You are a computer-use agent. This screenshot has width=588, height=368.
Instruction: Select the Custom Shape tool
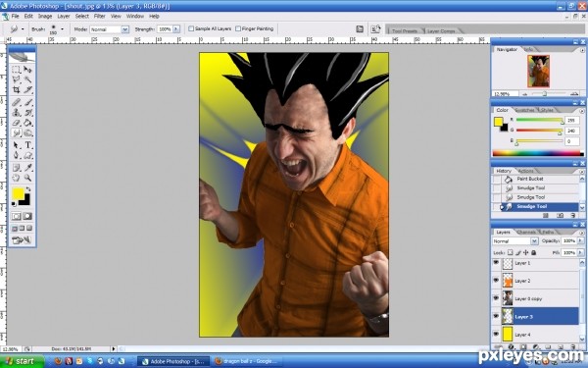pyautogui.click(x=27, y=155)
